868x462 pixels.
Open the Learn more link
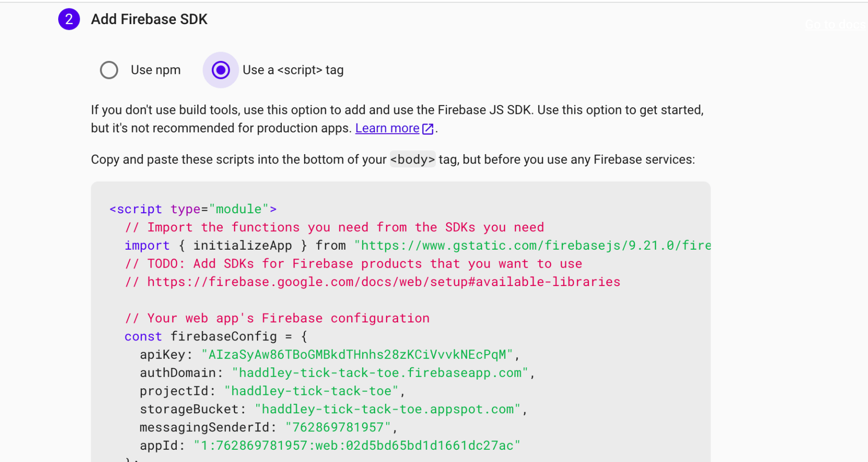(x=387, y=128)
